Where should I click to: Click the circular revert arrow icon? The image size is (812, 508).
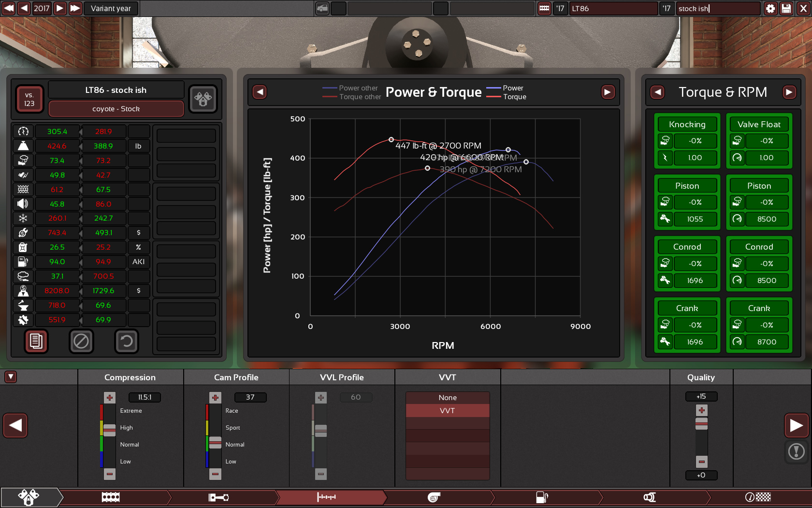pyautogui.click(x=126, y=342)
